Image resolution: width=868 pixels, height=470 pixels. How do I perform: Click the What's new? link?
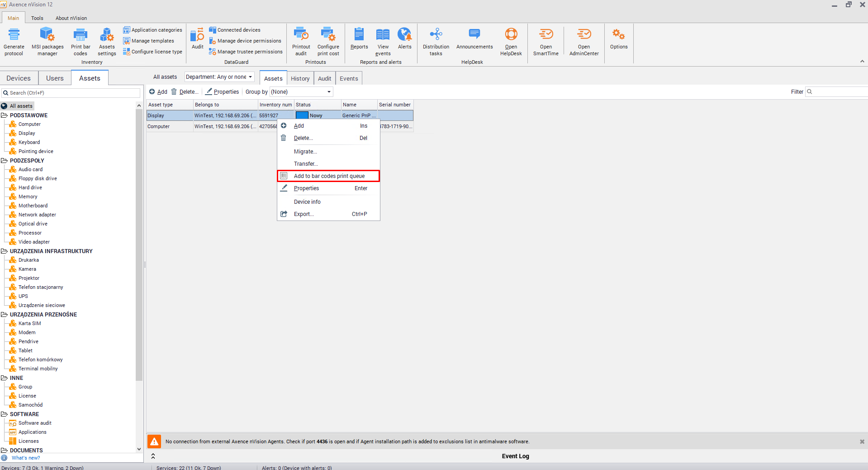[x=26, y=458]
